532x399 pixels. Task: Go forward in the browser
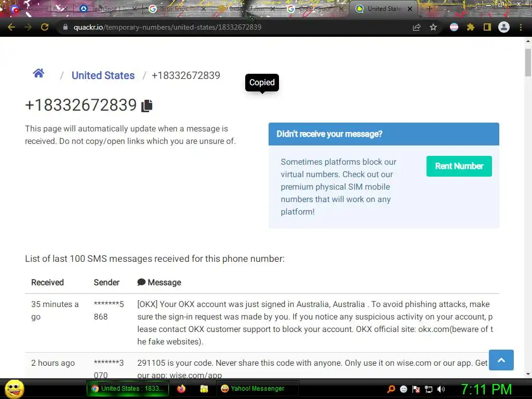pos(28,27)
